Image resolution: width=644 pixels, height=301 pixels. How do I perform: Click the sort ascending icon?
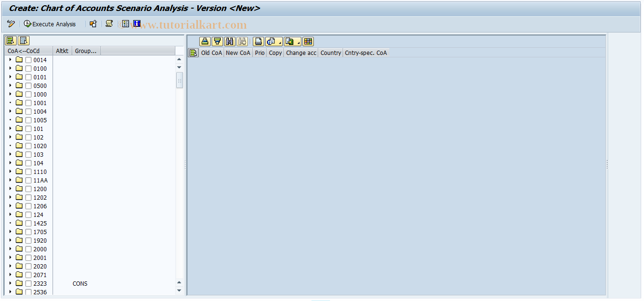pyautogui.click(x=204, y=42)
